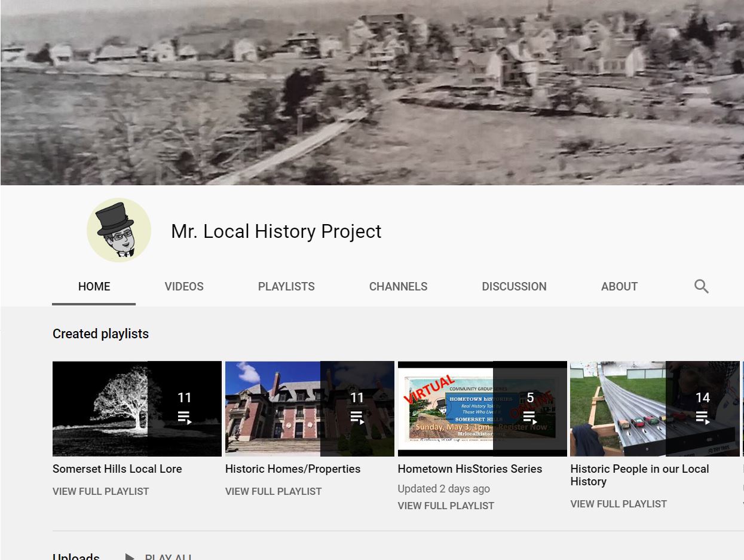Click VIEW FULL PLAYLIST under Historic Homes/Properties
Image resolution: width=744 pixels, height=560 pixels.
tap(273, 491)
